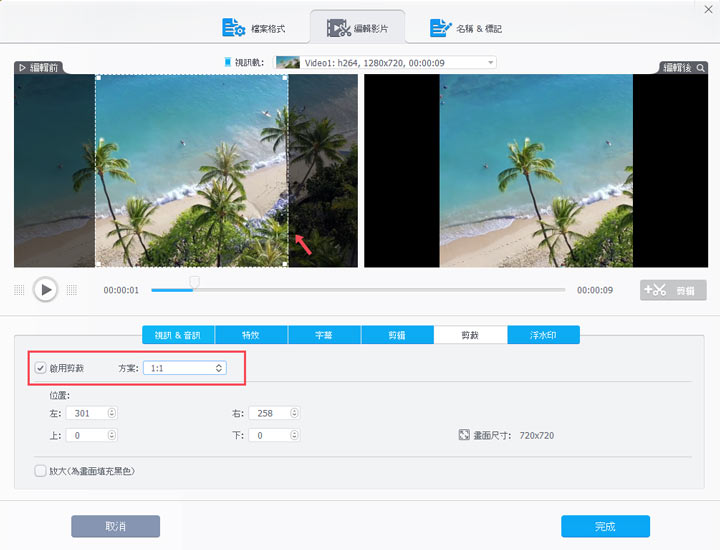Close the editor dialog window
This screenshot has height=550, width=720.
(708, 9)
